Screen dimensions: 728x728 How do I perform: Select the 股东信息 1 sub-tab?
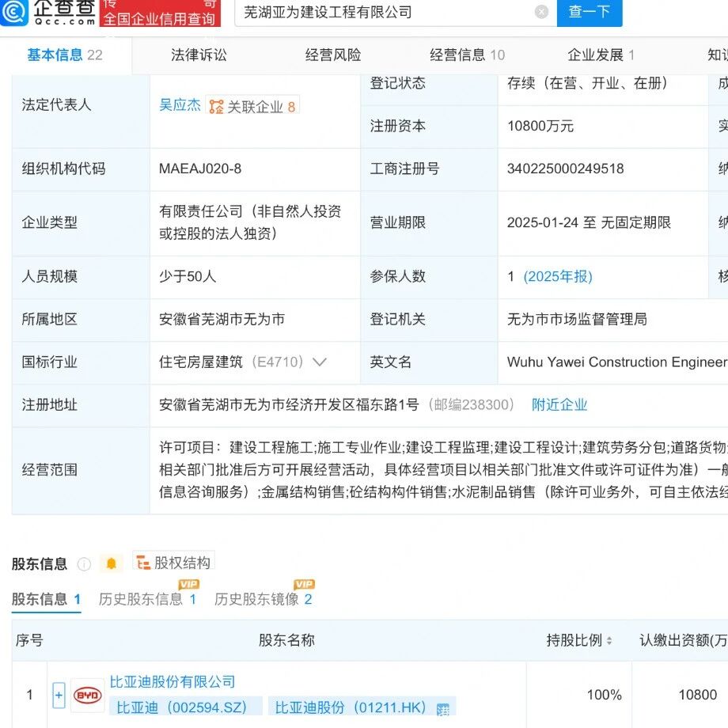click(46, 599)
